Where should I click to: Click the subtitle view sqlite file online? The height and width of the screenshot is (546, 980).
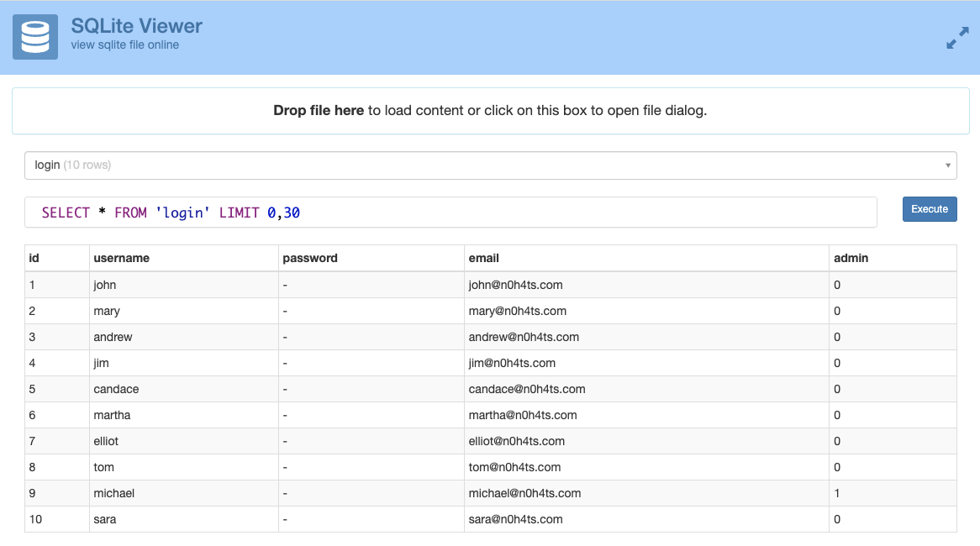point(125,45)
